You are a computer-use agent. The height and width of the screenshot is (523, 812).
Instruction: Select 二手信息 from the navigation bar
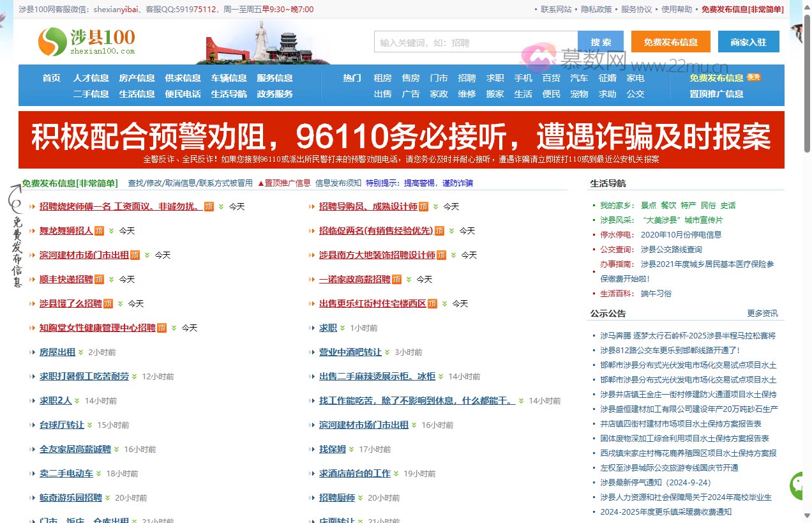[x=91, y=94]
